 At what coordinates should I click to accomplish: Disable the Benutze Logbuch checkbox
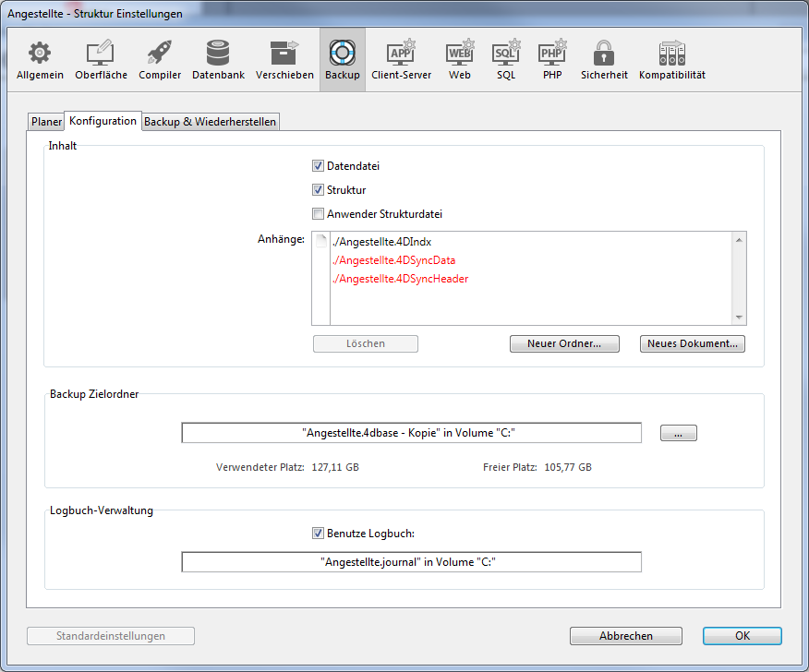318,533
